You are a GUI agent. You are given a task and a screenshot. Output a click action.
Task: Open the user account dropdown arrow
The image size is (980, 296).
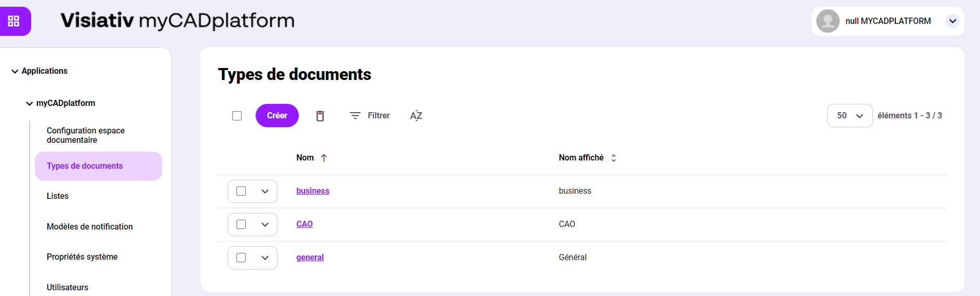point(952,21)
